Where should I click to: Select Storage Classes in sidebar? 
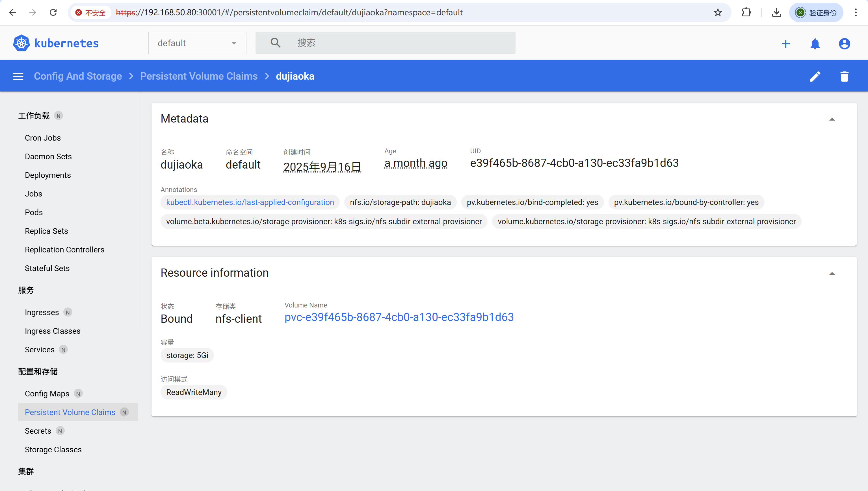[53, 449]
